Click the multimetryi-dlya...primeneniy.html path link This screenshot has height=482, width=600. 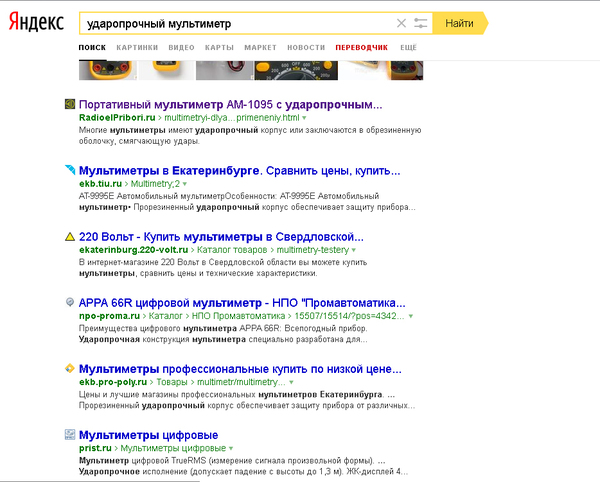pyautogui.click(x=232, y=117)
